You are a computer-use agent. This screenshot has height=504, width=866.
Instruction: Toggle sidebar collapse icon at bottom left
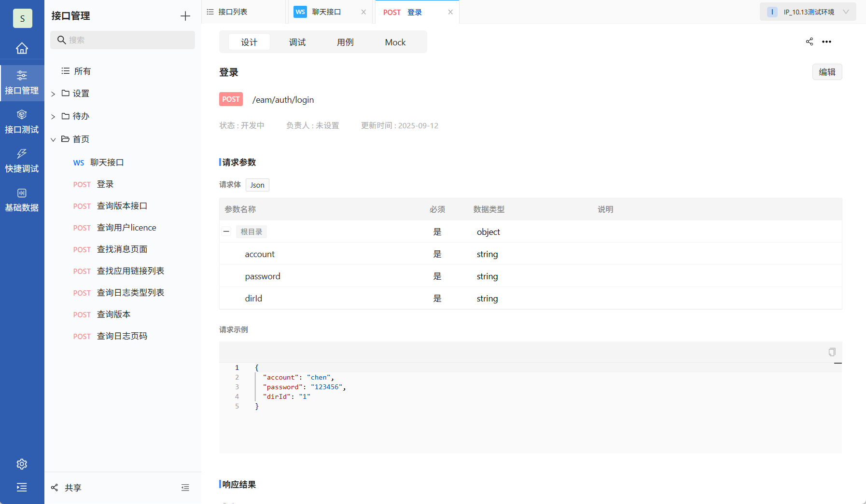(x=22, y=487)
